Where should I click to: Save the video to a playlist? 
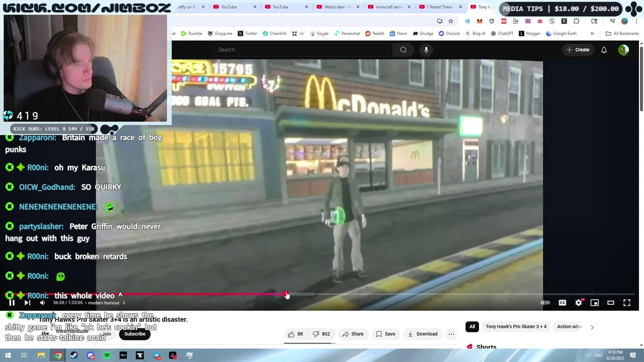coord(385,334)
